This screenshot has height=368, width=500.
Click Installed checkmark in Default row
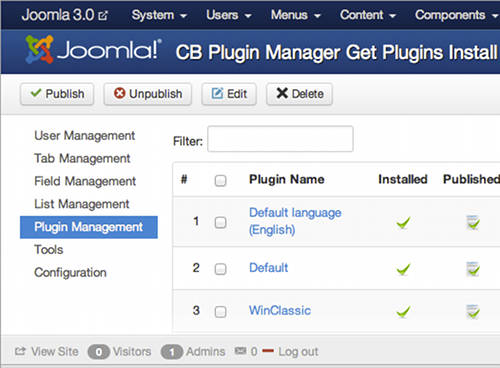(403, 269)
